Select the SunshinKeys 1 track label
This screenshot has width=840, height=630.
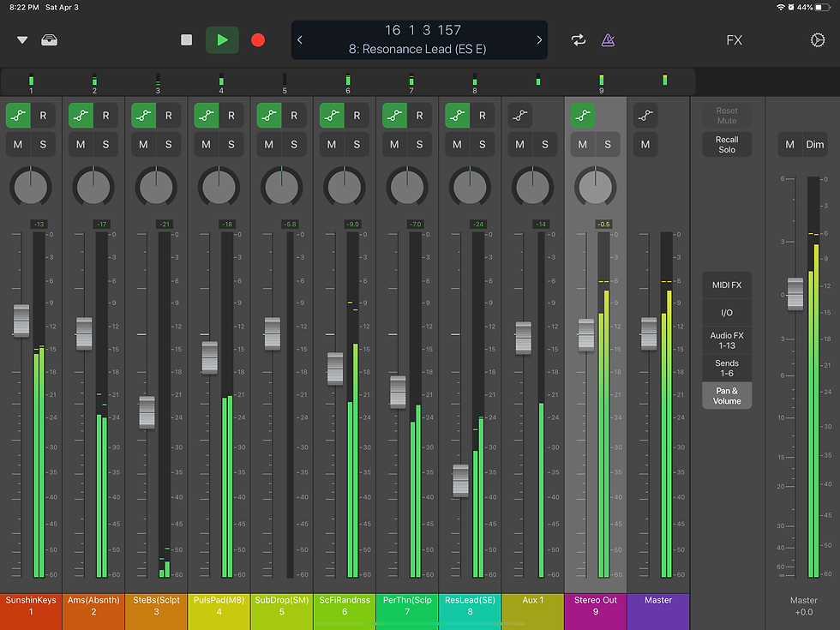31,610
